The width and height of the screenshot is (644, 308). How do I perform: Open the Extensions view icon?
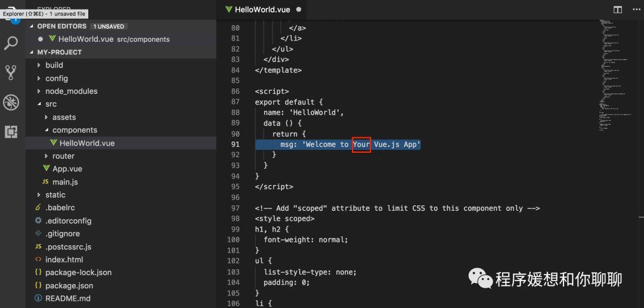11,132
